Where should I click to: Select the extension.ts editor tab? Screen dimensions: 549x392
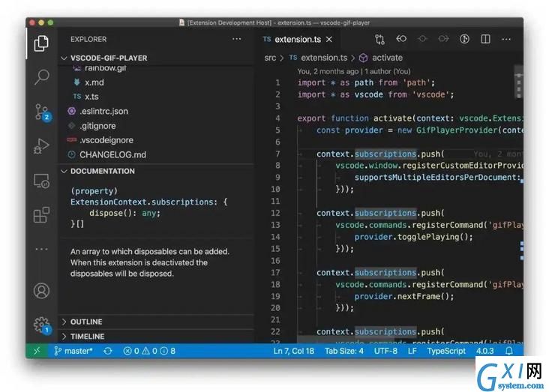[x=298, y=39]
